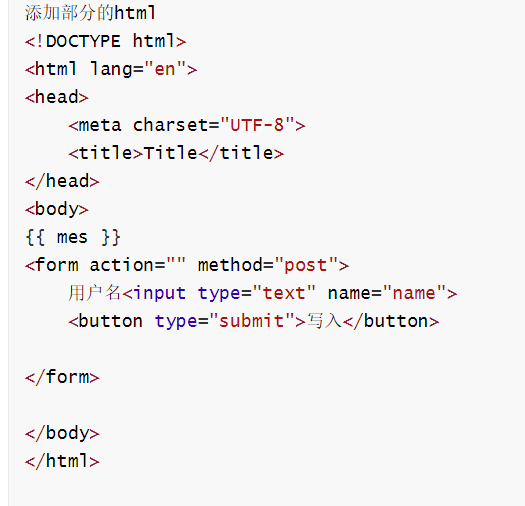Click the lang="en" attribute value

click(x=165, y=69)
